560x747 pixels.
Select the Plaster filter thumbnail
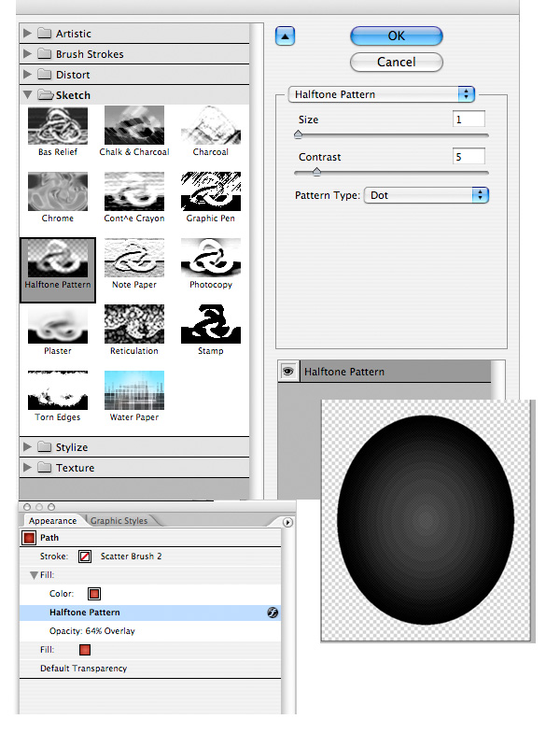[x=58, y=324]
